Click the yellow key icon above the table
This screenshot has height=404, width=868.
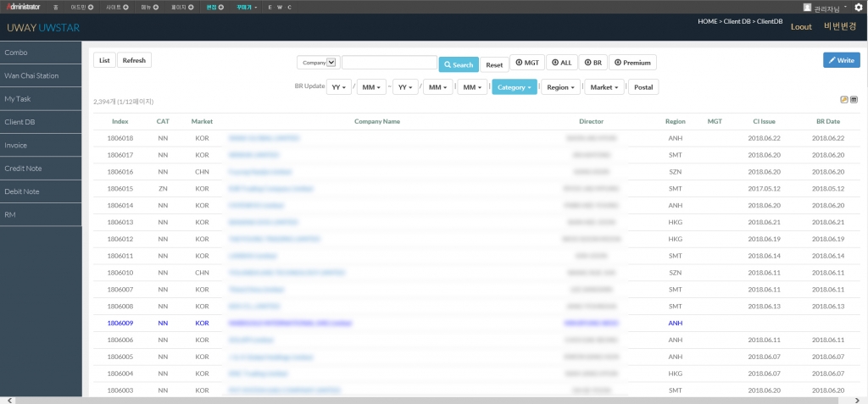click(844, 100)
